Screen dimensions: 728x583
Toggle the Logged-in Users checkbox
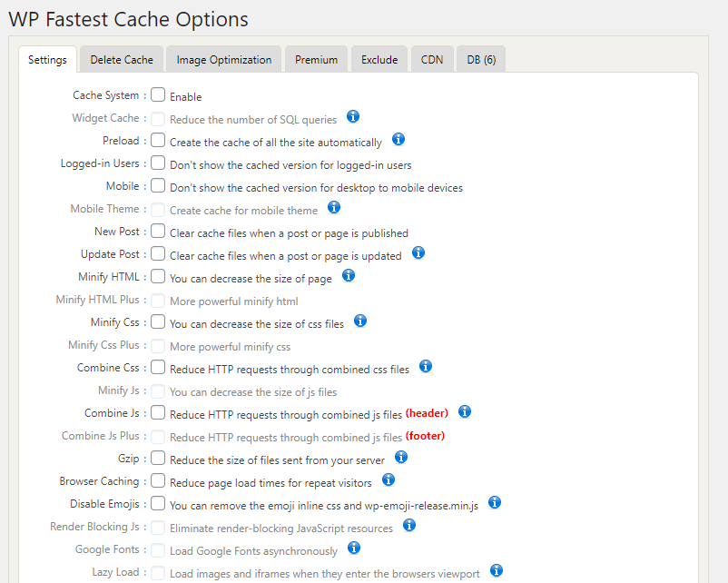tap(158, 163)
